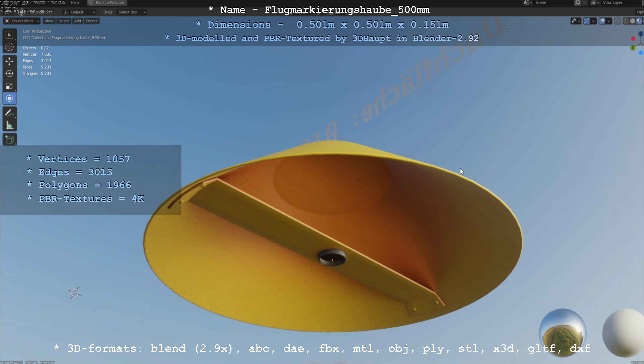This screenshot has width=644, height=364.
Task: Click the Z axis gizmo circle
Action: [x=641, y=34]
